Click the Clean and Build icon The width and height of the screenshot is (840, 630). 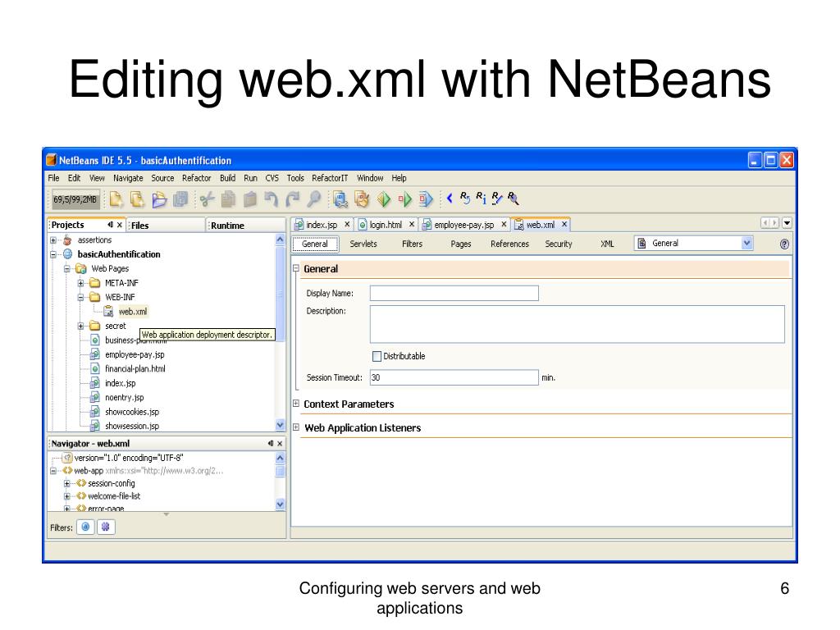[x=362, y=199]
